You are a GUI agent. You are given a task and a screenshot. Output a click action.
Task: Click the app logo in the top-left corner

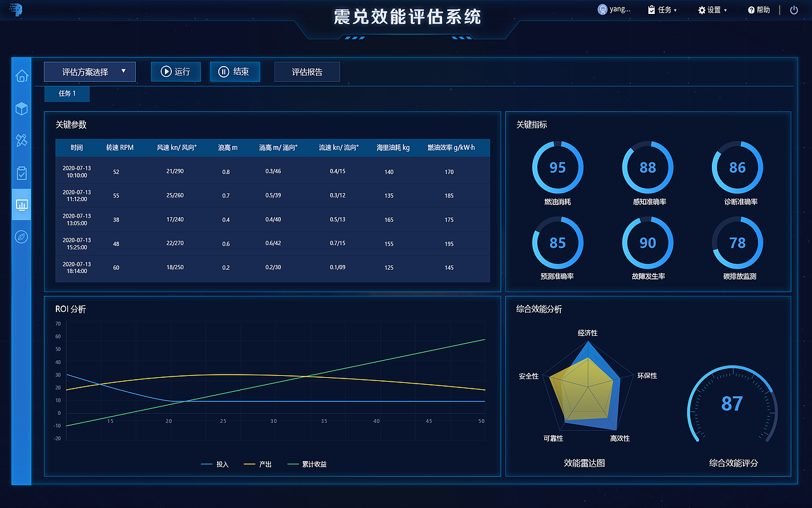click(16, 10)
